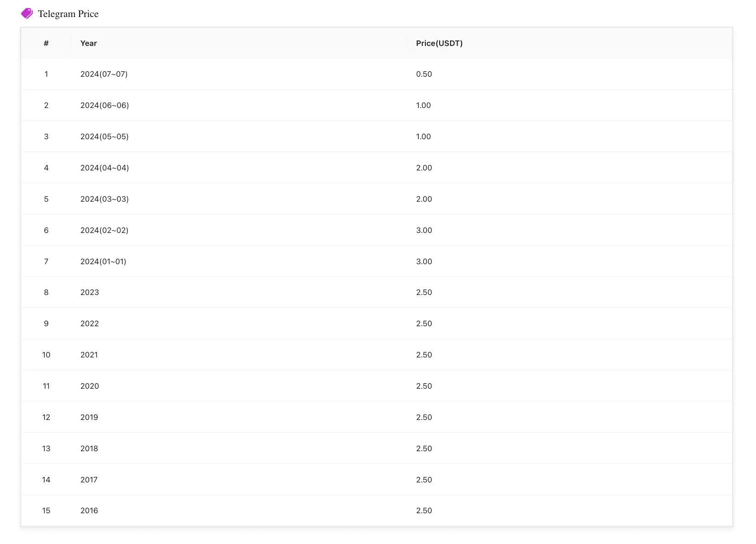Select the Year column header
This screenshot has height=544, width=756.
[89, 43]
